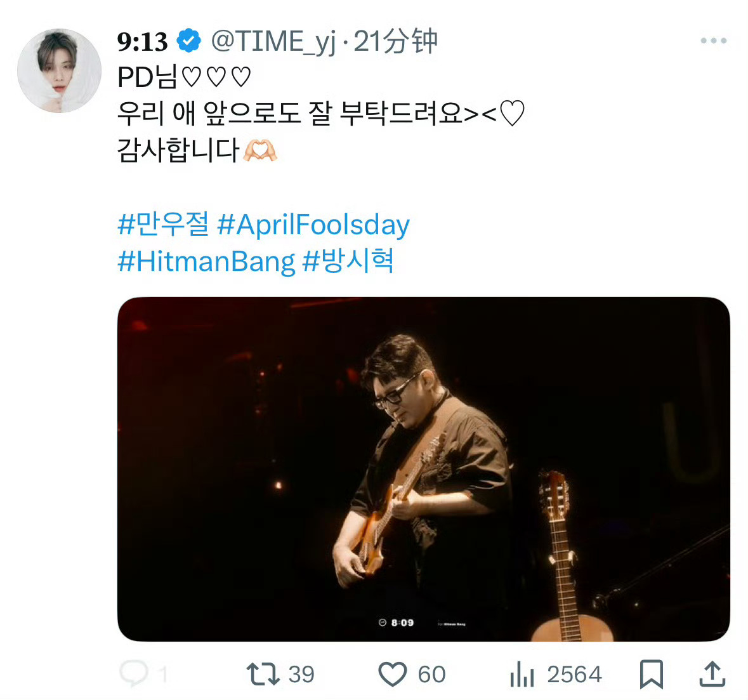Screen dimensions: 748x700
Task: Bookmark this tweet
Action: [652, 674]
